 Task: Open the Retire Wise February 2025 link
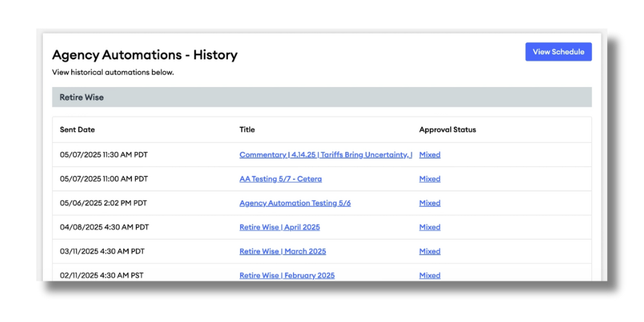pos(287,275)
